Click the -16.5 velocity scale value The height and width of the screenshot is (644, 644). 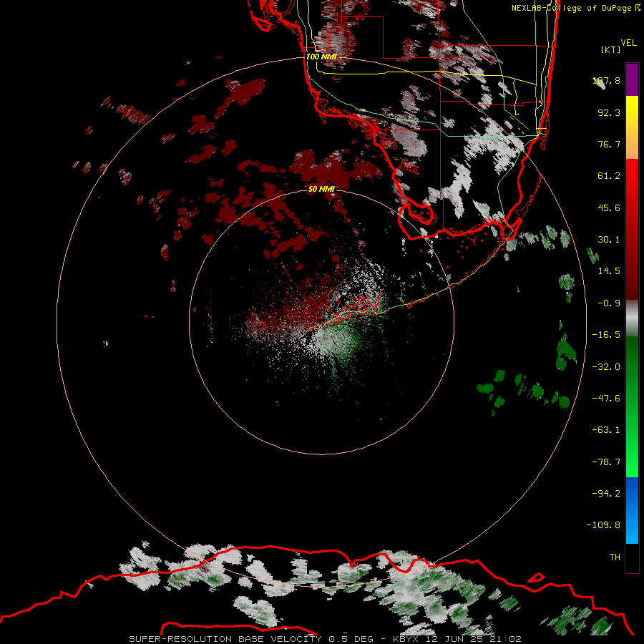pyautogui.click(x=606, y=335)
